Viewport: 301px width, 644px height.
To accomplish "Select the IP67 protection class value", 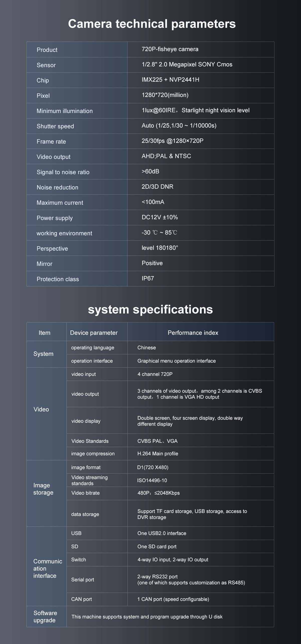I will [x=148, y=278].
